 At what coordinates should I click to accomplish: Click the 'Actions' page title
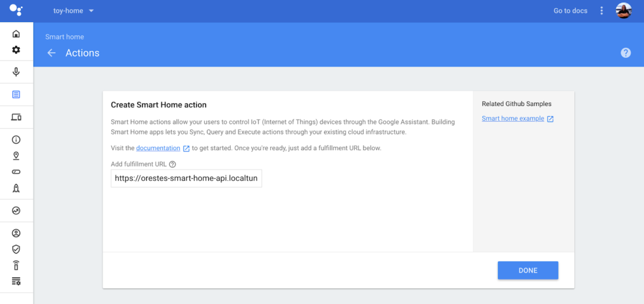click(x=82, y=53)
